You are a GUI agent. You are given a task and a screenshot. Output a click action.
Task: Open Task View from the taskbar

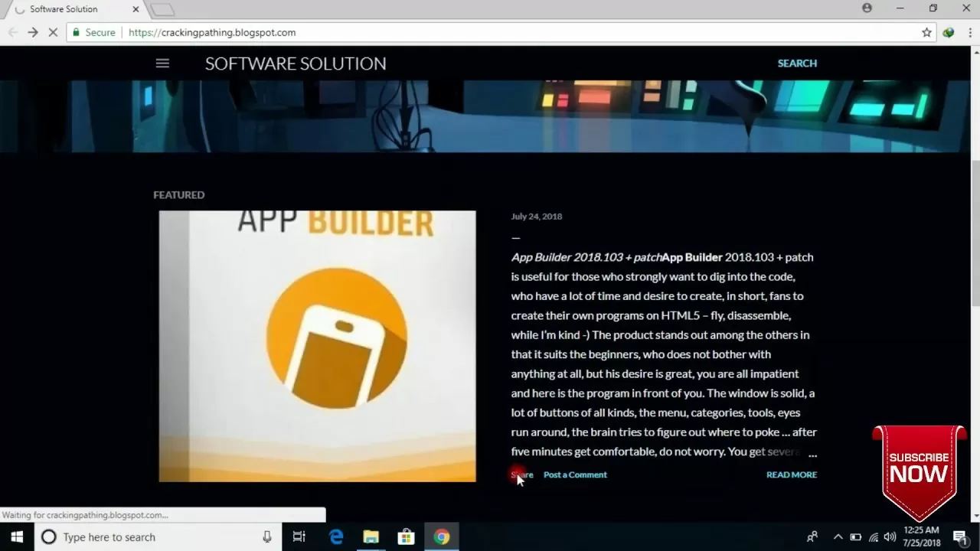point(299,537)
